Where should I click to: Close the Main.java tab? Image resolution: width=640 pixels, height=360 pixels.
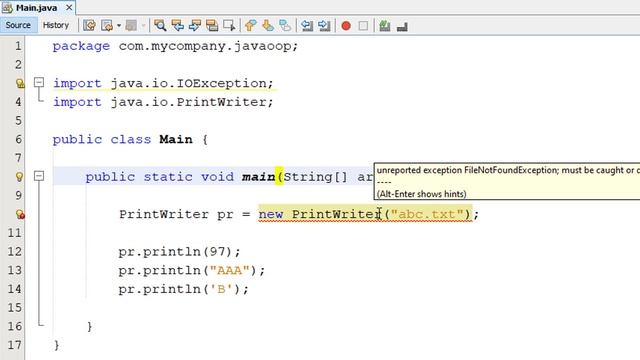(x=69, y=7)
